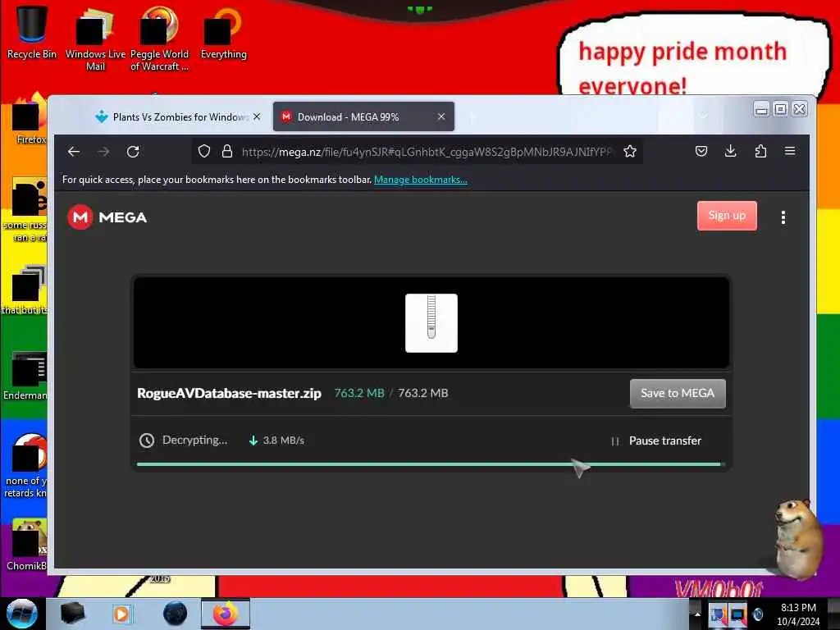
Task: Open the black folder taskbar icon
Action: point(72,614)
